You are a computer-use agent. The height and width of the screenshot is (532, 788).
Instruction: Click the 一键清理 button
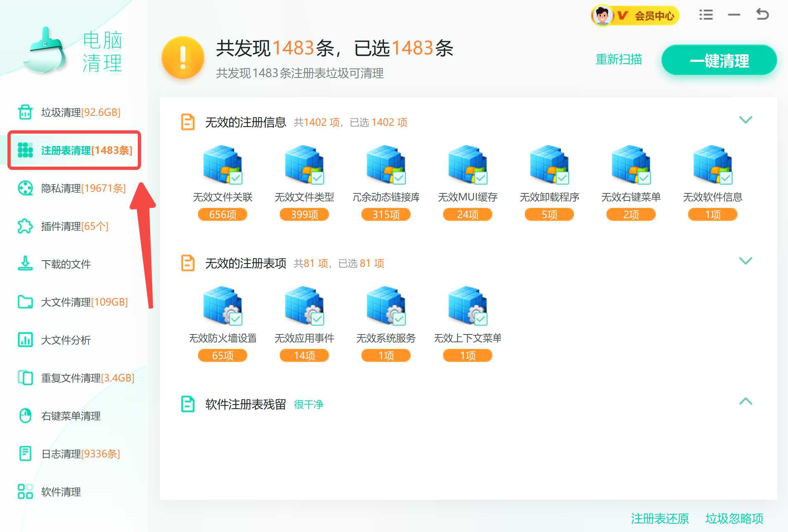point(719,60)
